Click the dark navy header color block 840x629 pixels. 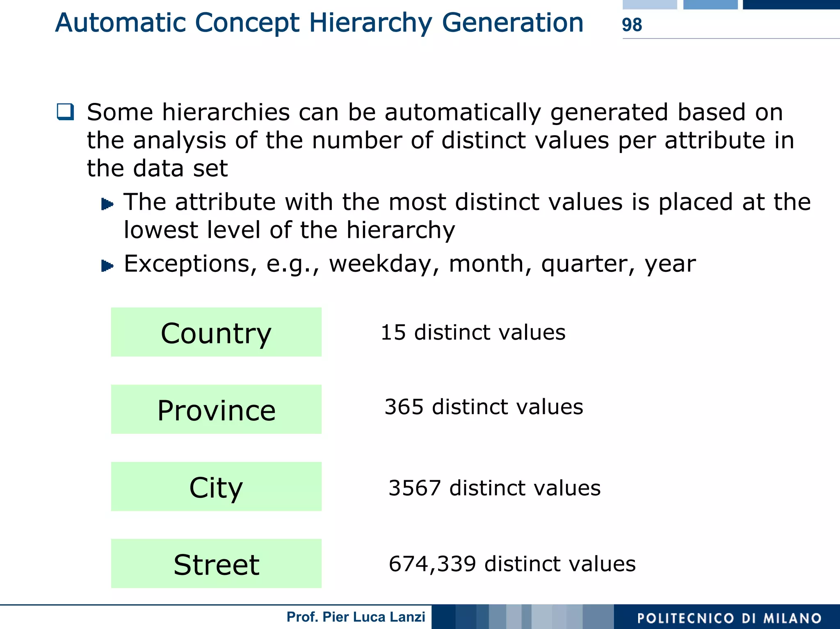coord(791,5)
